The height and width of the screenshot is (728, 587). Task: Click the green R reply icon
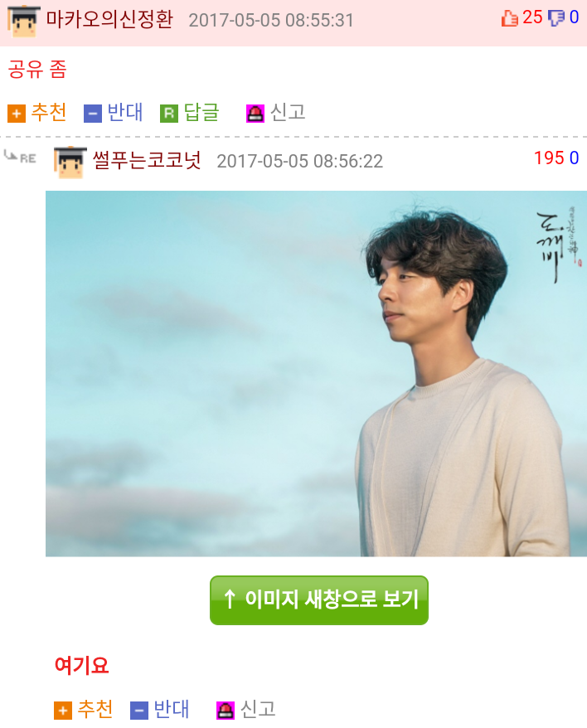pos(169,114)
